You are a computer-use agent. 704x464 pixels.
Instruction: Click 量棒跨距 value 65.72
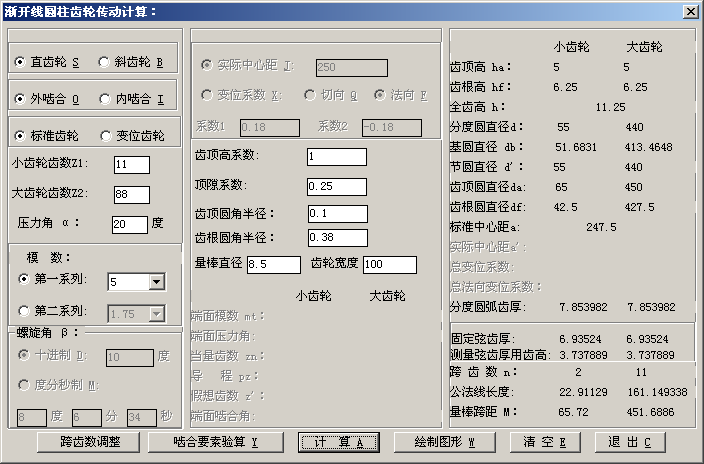point(573,412)
